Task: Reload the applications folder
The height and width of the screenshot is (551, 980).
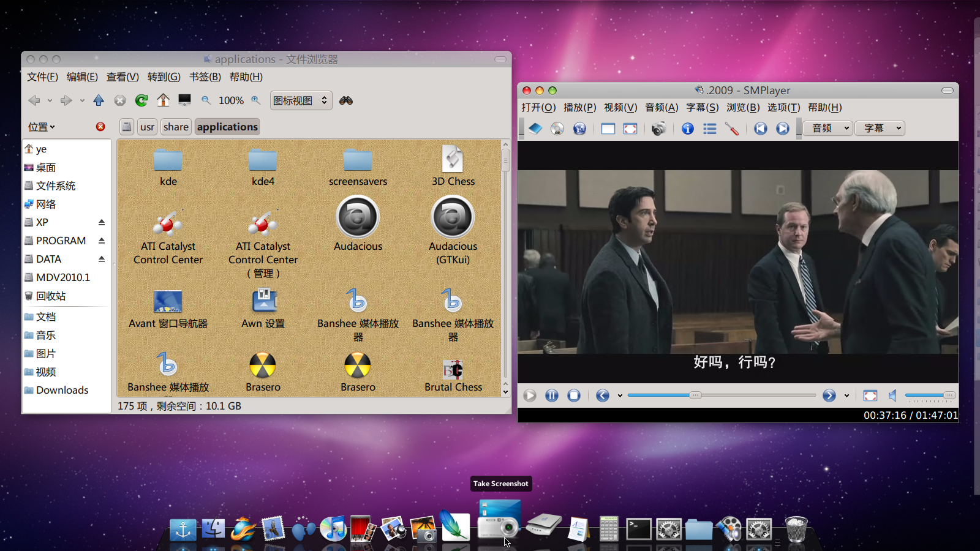Action: 141,100
